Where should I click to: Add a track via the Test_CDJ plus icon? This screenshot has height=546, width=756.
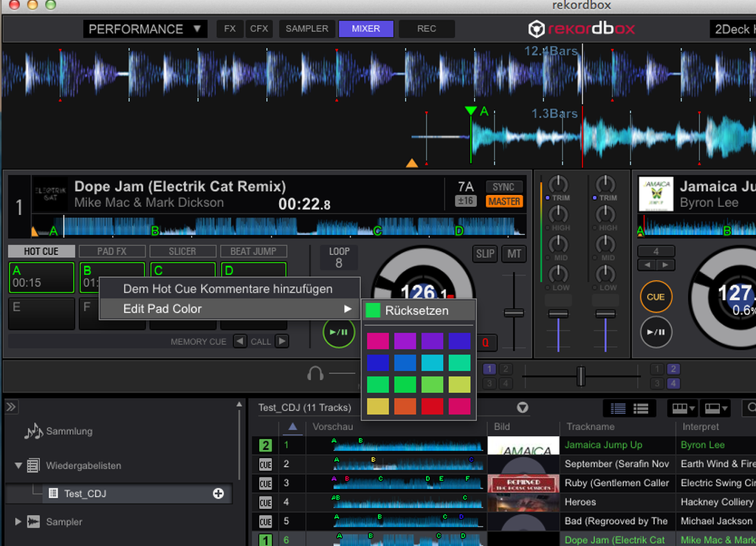[218, 494]
